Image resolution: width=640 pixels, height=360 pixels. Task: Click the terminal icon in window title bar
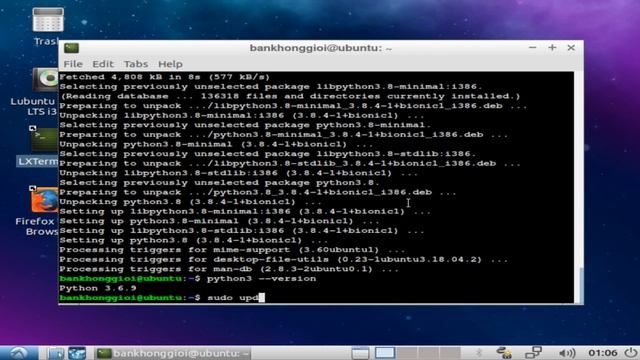coord(71,48)
